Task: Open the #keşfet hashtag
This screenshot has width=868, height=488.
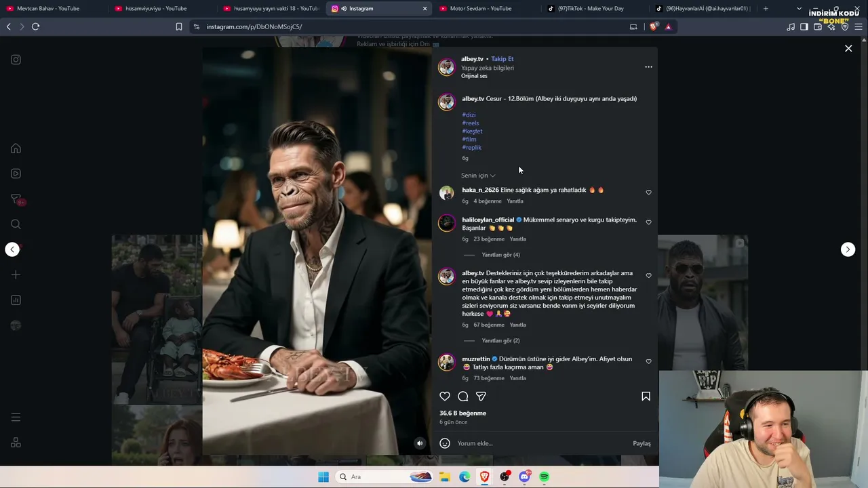Action: (x=472, y=131)
